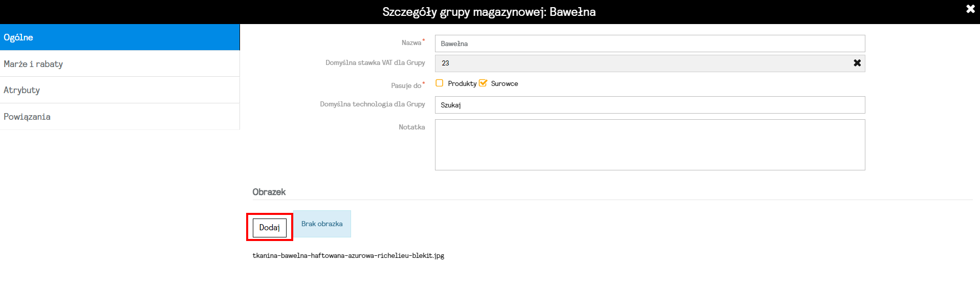Click the Produkty label text

pos(462,83)
